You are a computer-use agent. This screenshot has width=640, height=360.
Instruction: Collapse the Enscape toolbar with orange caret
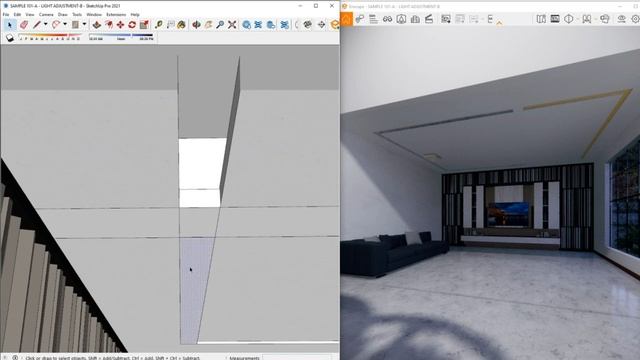point(499,24)
